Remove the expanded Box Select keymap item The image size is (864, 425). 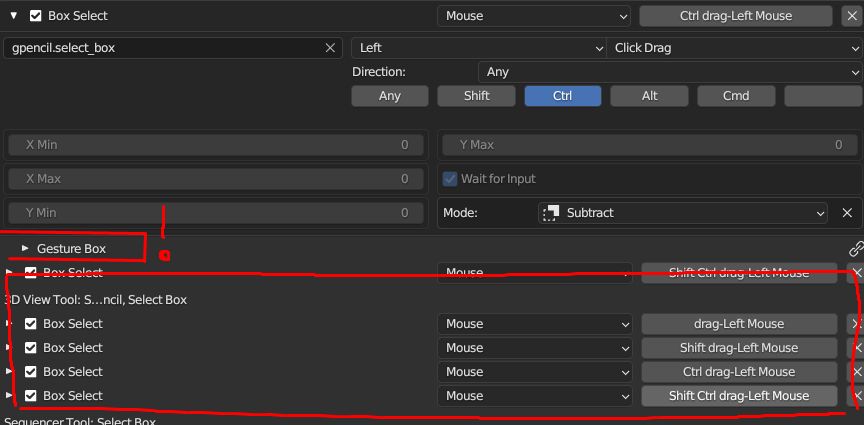click(x=850, y=16)
